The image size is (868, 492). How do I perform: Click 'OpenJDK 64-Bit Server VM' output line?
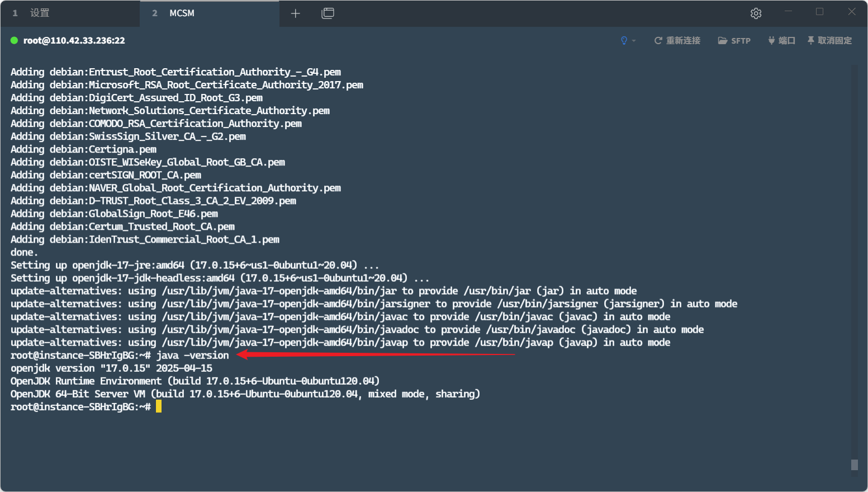tap(245, 394)
